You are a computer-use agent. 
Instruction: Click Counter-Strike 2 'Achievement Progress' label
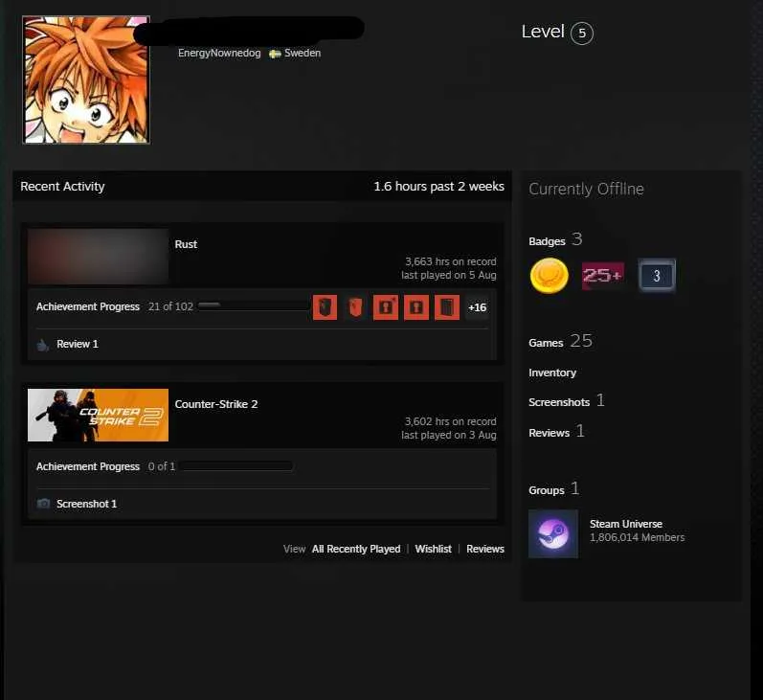(x=88, y=466)
